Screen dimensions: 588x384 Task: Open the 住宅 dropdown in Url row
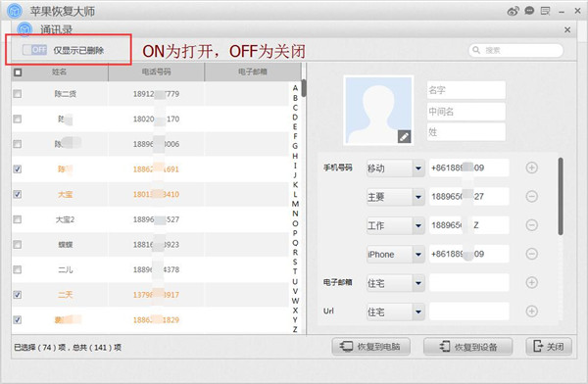[396, 312]
